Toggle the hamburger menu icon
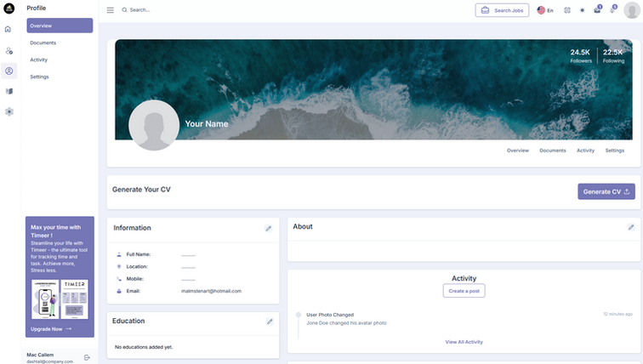Screen dimensions: 643x364 click(x=111, y=10)
